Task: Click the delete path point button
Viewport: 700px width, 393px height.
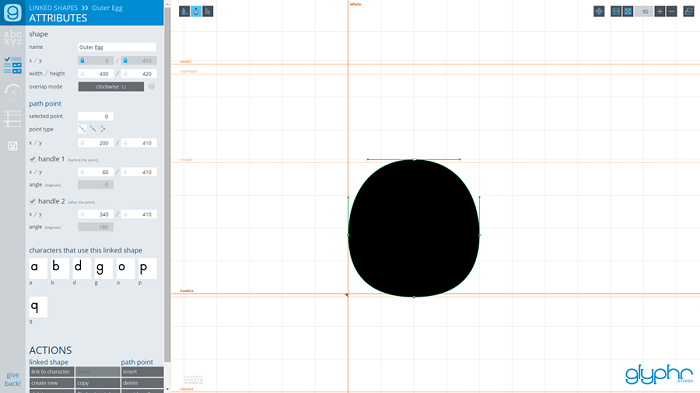Action: (142, 383)
